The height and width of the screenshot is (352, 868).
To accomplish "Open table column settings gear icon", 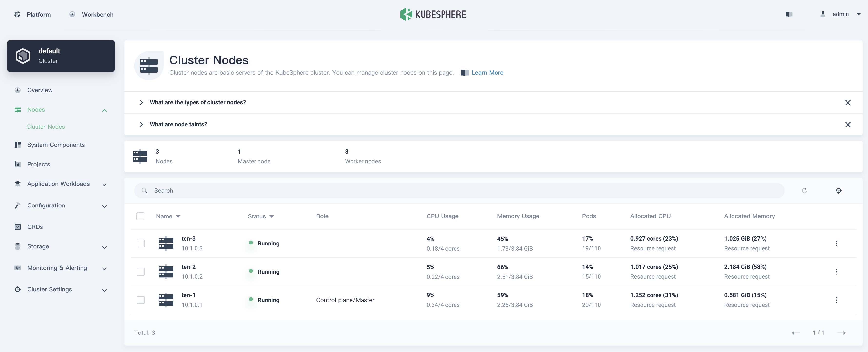I will point(838,190).
